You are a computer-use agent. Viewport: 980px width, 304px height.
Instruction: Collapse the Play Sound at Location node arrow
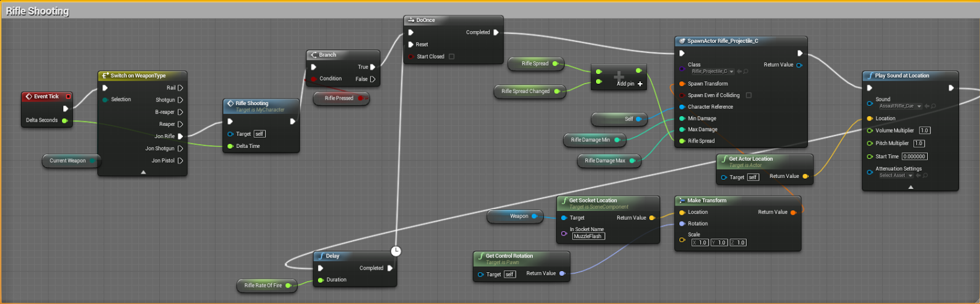point(911,187)
